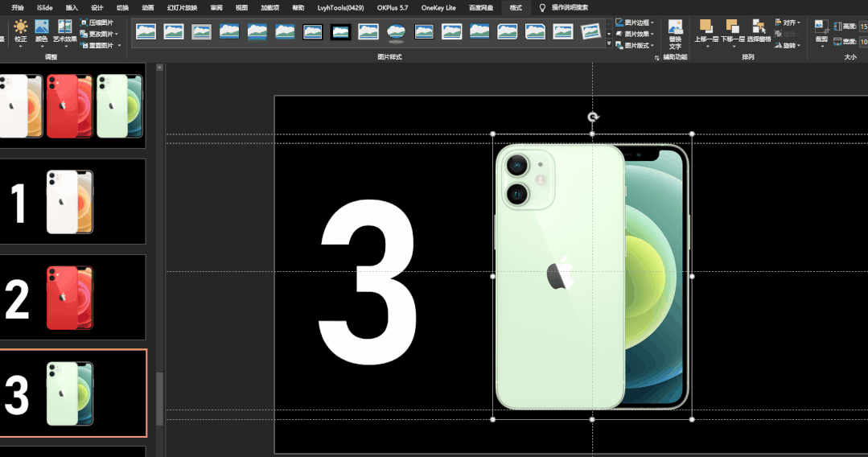Click the large white number 3 on the slide

point(368,282)
